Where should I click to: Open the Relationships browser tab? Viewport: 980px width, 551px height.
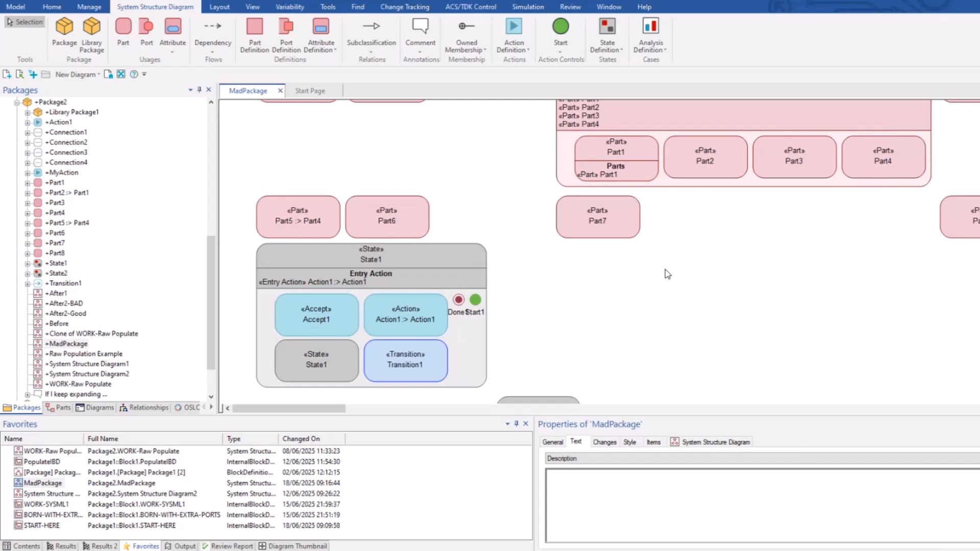144,408
